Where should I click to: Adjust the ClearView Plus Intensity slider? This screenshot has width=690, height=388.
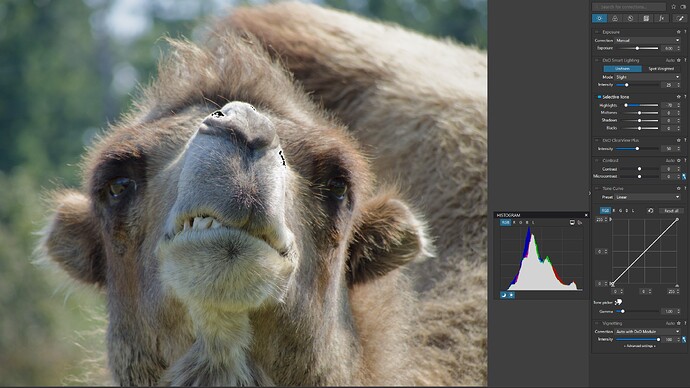pos(637,149)
